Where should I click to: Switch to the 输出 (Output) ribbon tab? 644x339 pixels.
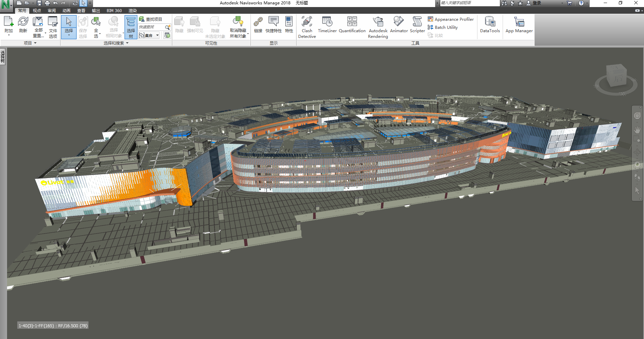click(x=96, y=11)
